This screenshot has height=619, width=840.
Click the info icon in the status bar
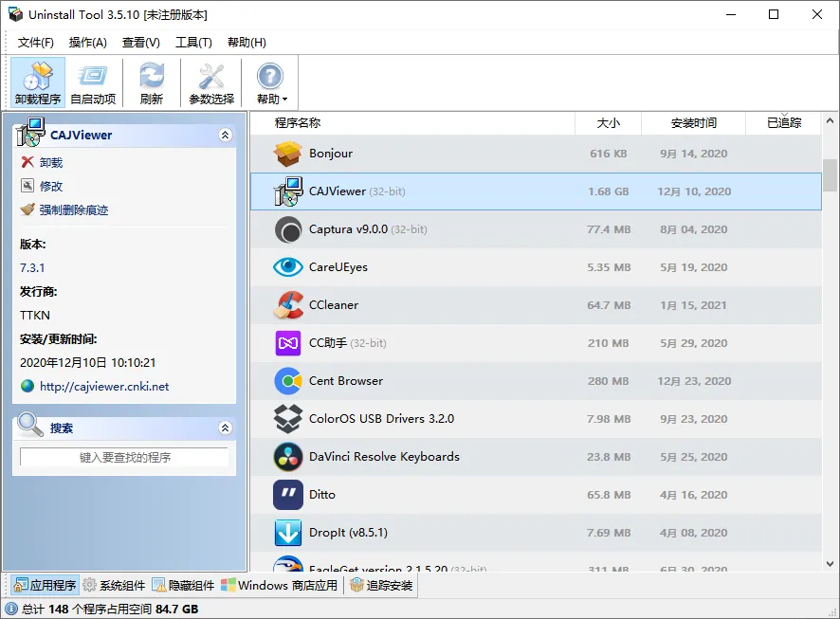(x=10, y=609)
